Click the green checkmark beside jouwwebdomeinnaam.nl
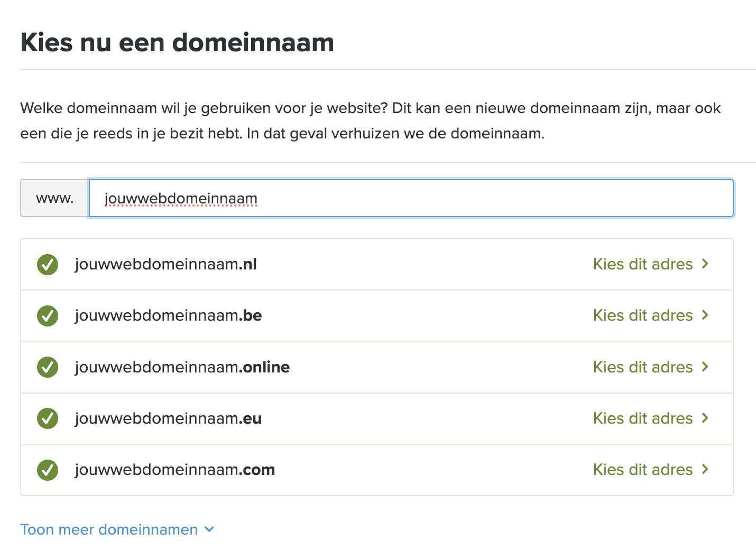The width and height of the screenshot is (756, 560). point(48,265)
